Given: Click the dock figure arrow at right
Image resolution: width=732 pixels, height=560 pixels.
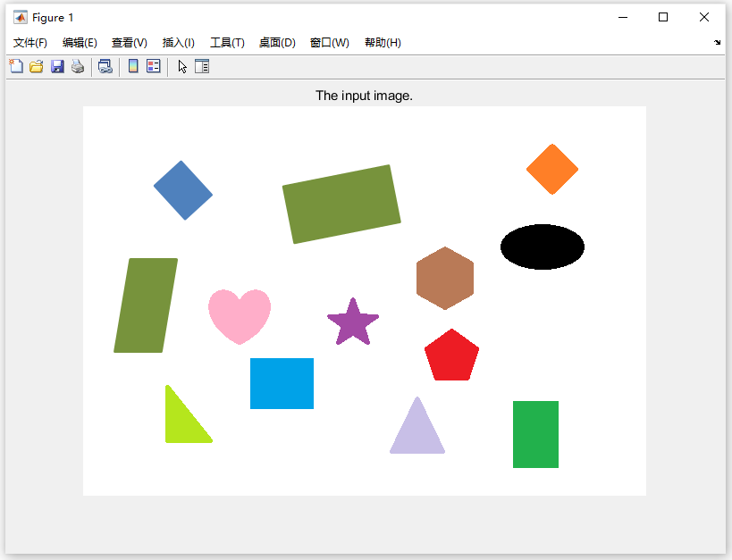Looking at the screenshot, I should 717,43.
